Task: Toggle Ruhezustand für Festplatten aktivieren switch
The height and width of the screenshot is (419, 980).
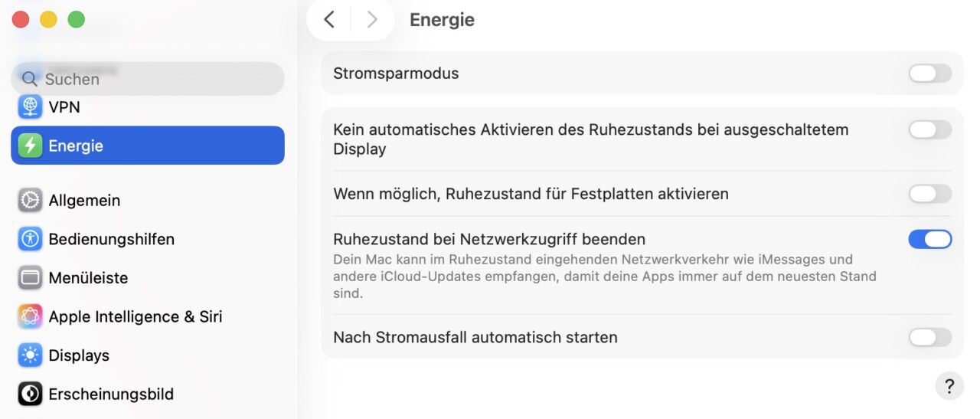Action: pyautogui.click(x=929, y=194)
